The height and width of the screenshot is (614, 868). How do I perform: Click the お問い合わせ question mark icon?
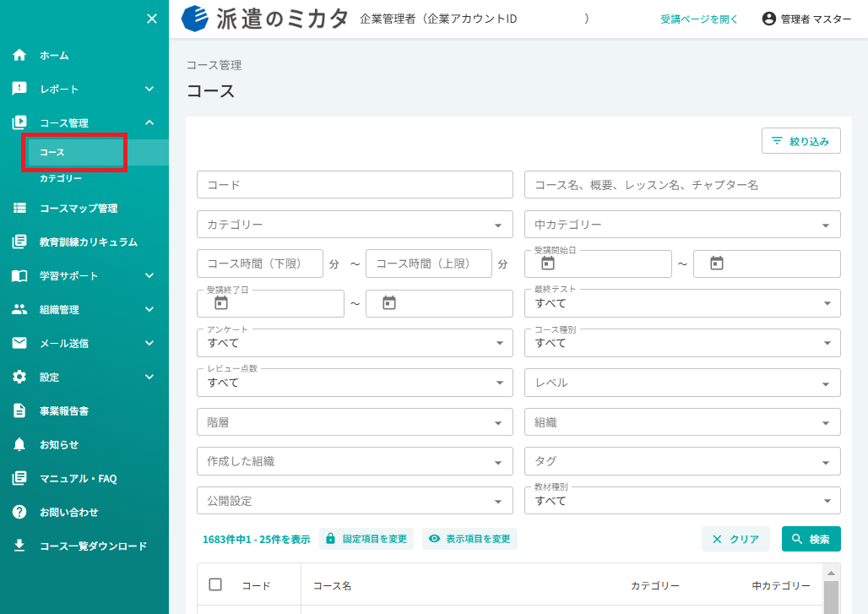pos(19,512)
